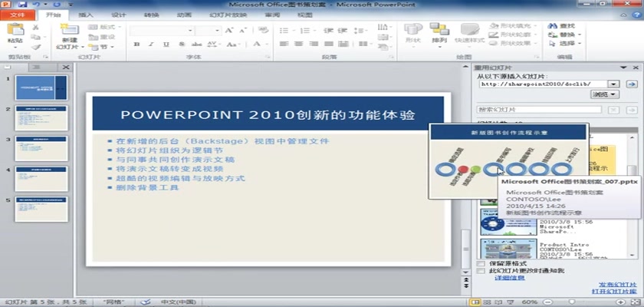Open the Layout (版式) dropdown
Screen dimensions: 644x307
(x=105, y=27)
